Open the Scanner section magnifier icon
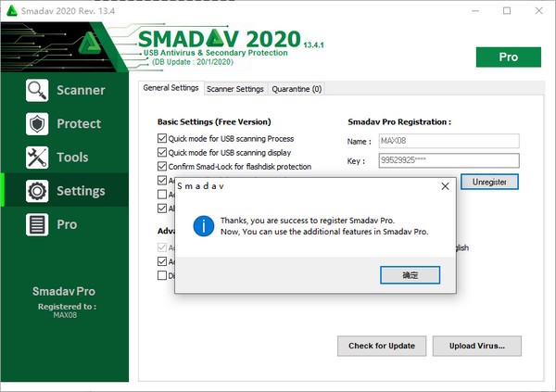Image resolution: width=556 pixels, height=392 pixels. [x=37, y=90]
